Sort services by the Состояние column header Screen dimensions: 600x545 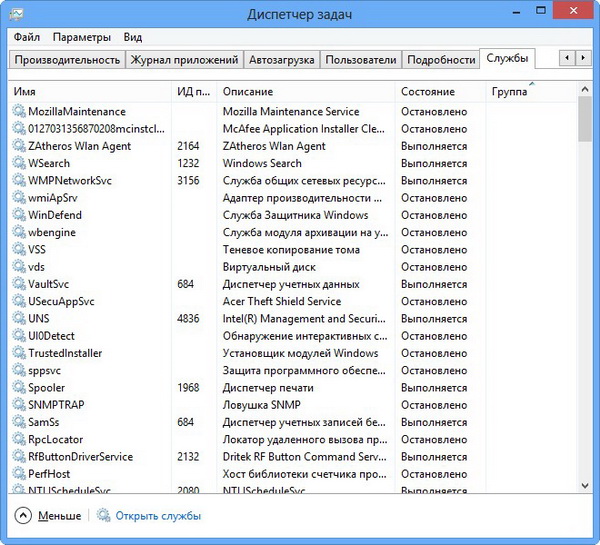point(428,91)
